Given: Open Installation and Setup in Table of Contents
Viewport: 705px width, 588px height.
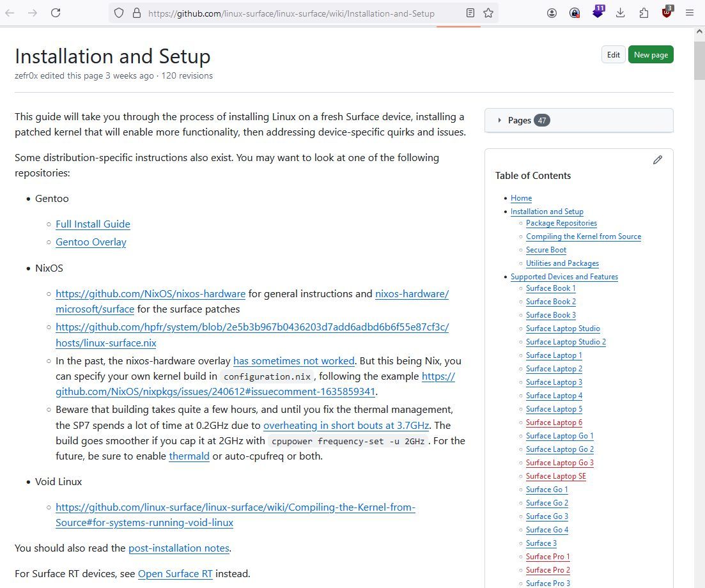Looking at the screenshot, I should pos(546,212).
